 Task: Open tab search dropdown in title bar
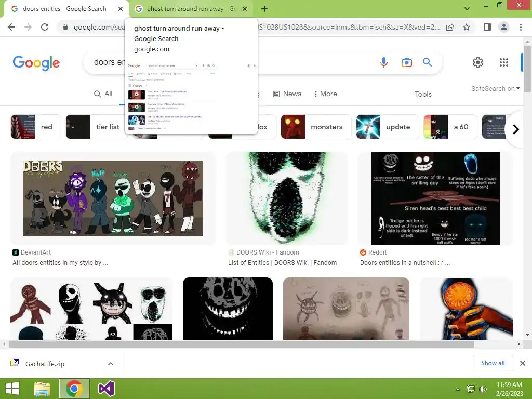467,9
